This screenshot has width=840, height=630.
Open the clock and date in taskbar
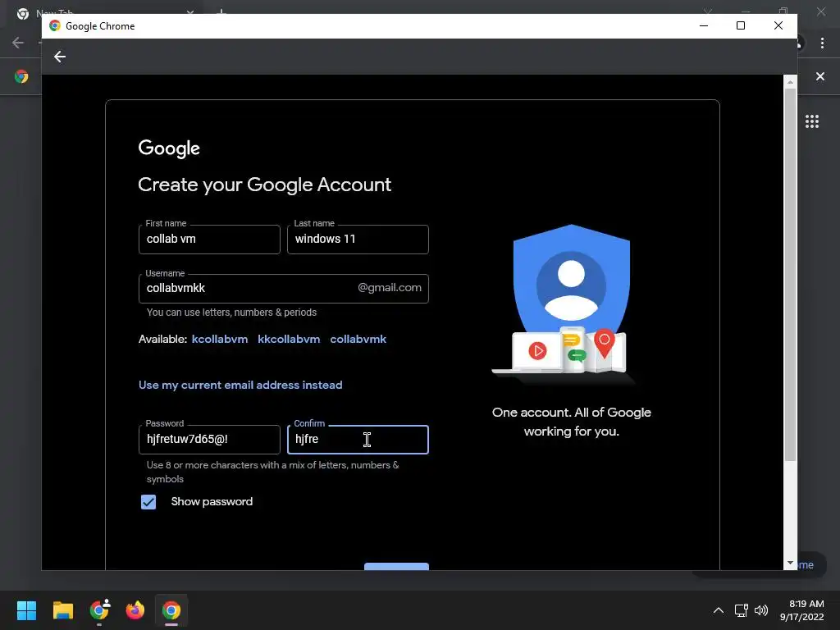802,610
